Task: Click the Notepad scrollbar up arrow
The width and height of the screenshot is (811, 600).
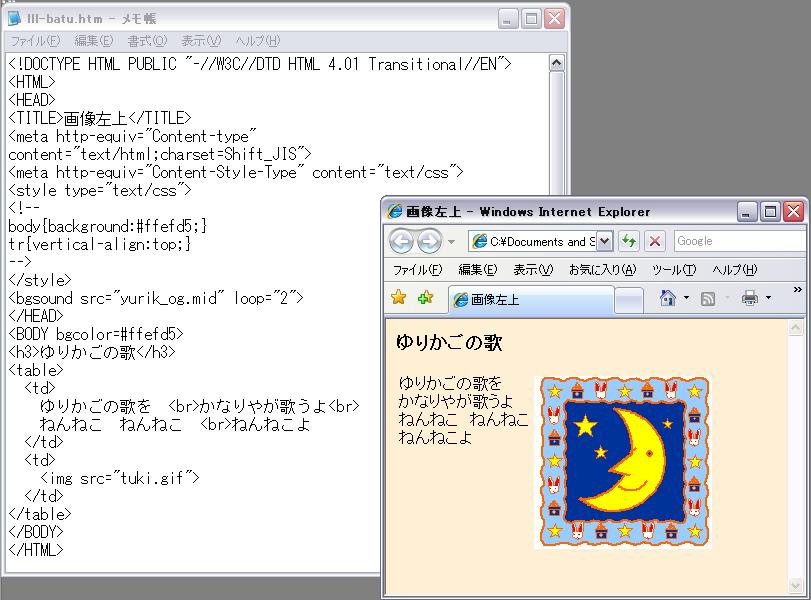Action: 557,63
